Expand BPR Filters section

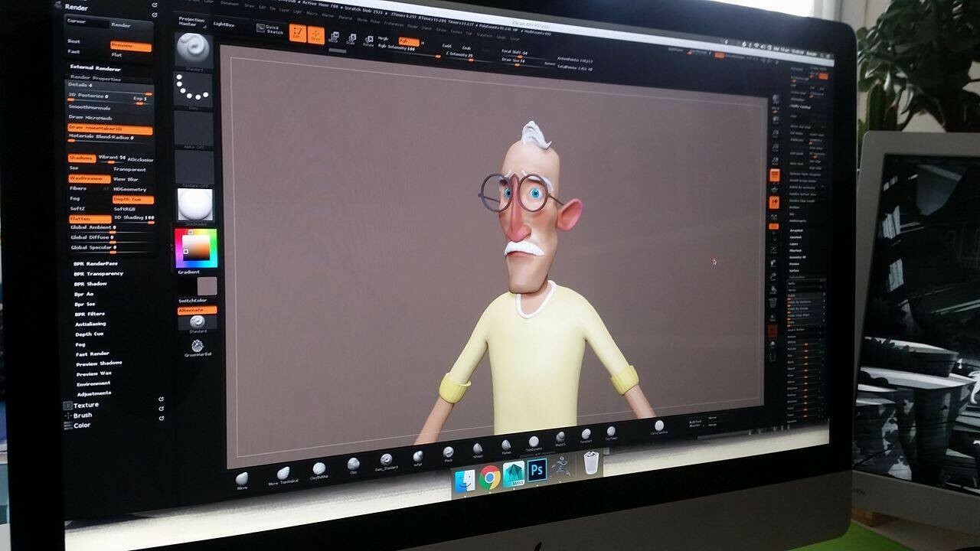(x=90, y=314)
